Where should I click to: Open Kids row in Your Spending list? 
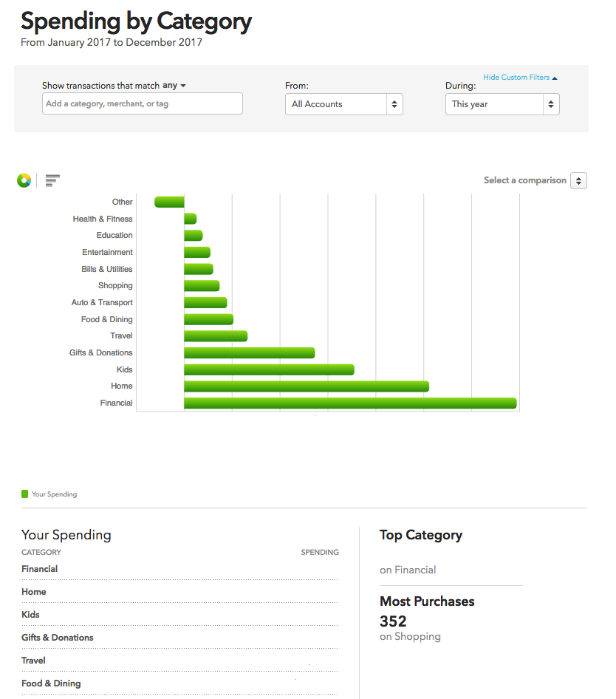click(179, 614)
